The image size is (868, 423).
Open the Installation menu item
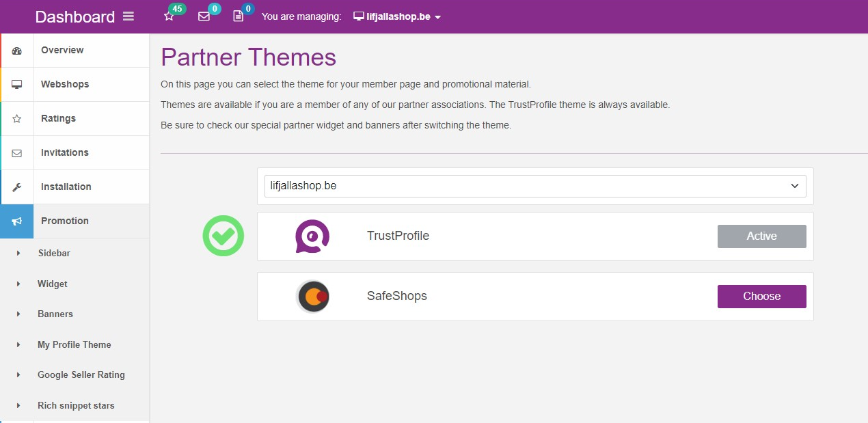click(x=75, y=187)
